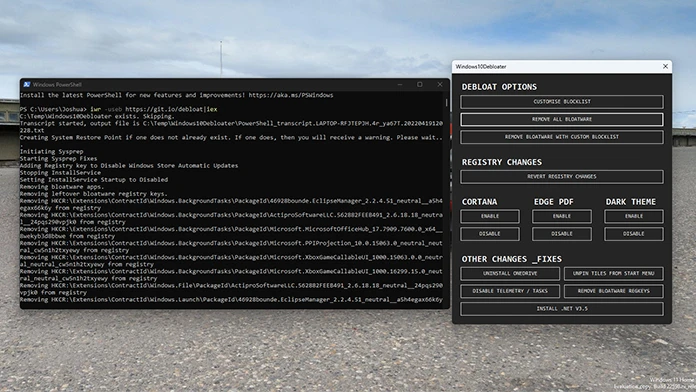Click 'Starting Sysprep Fixes' line
The height and width of the screenshot is (392, 696).
[59, 158]
